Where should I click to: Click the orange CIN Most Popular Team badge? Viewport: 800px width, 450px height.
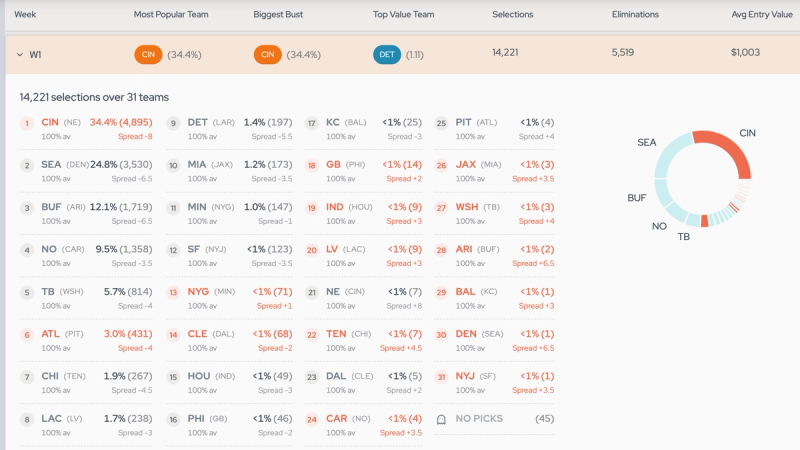click(148, 55)
